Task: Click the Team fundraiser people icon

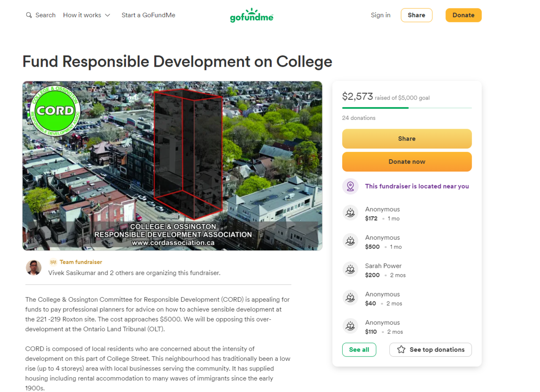Action: (x=53, y=262)
